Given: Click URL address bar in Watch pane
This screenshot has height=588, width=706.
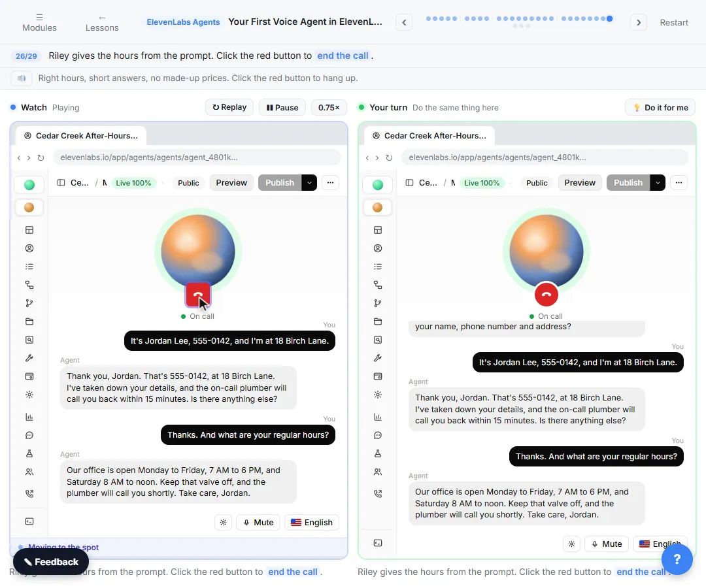Looking at the screenshot, I should [x=197, y=157].
